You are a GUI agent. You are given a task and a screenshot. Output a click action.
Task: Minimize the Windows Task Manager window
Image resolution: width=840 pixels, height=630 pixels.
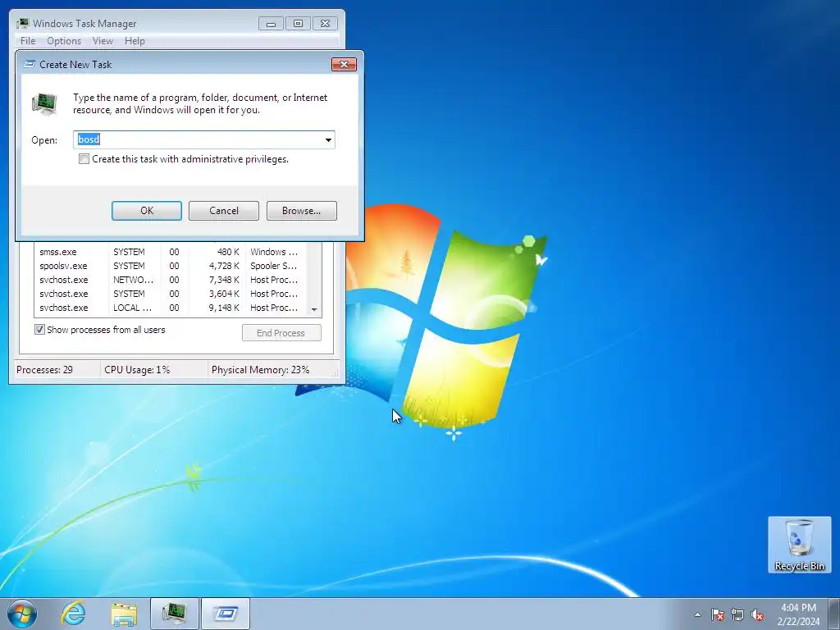click(x=271, y=24)
